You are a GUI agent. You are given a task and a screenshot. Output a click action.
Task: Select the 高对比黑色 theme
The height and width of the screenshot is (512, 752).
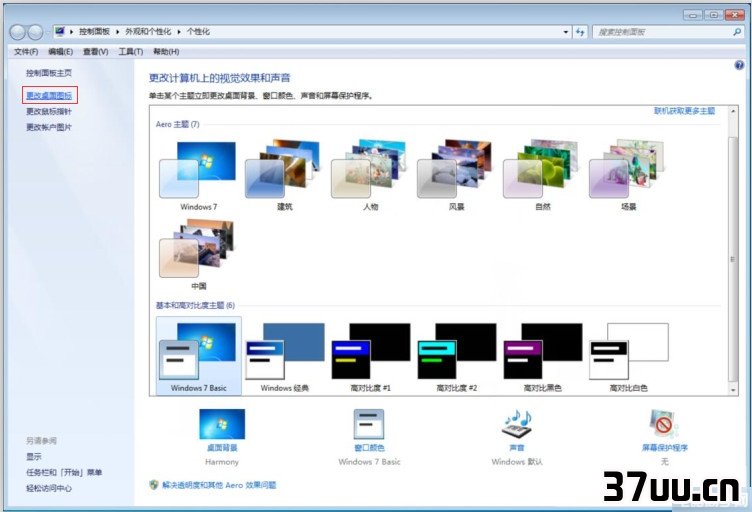pos(542,357)
